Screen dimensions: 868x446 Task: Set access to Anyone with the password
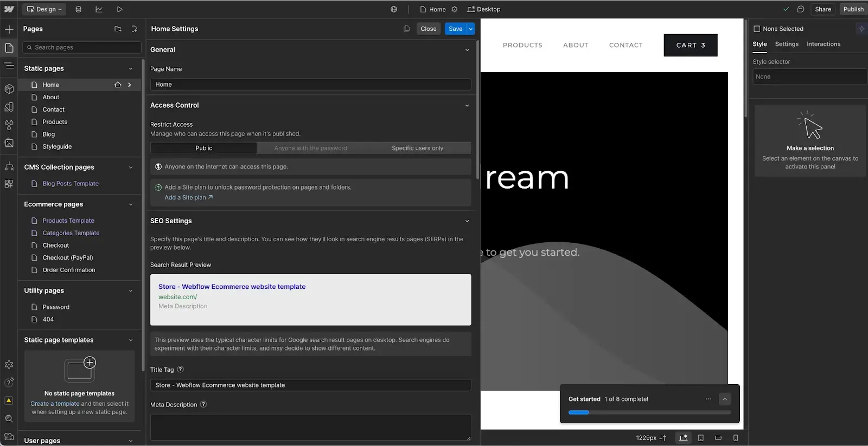pos(310,148)
